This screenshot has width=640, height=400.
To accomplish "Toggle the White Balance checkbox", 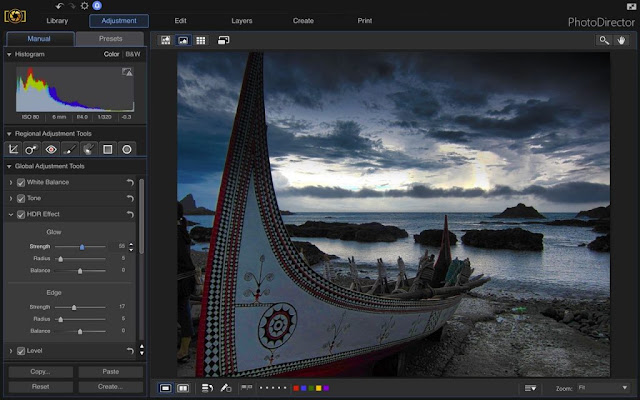I will click(21, 182).
